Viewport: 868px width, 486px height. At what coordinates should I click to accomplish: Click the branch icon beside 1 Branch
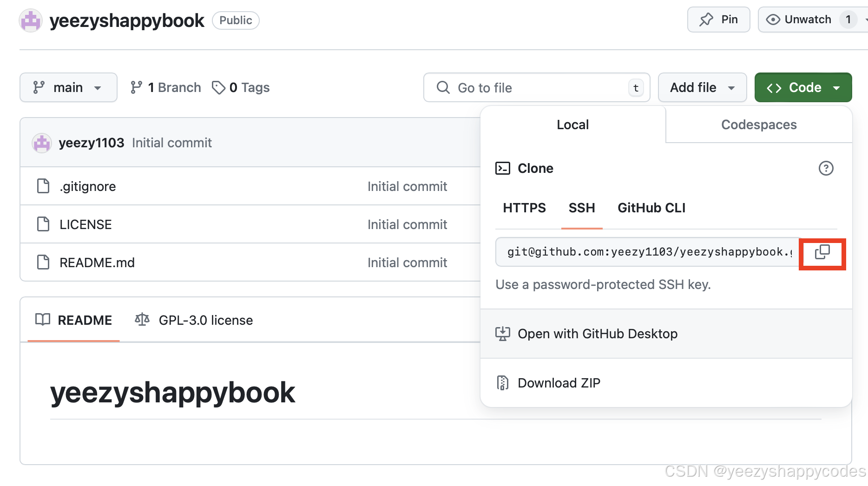click(136, 87)
